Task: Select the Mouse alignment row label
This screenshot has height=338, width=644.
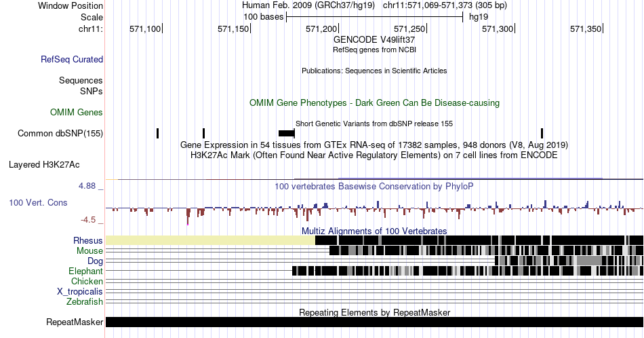Action: (x=89, y=251)
